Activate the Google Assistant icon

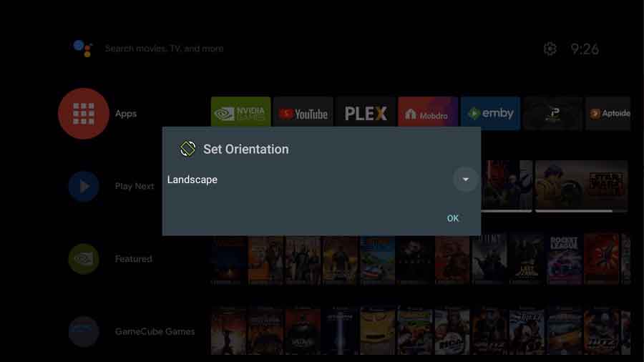[82, 48]
